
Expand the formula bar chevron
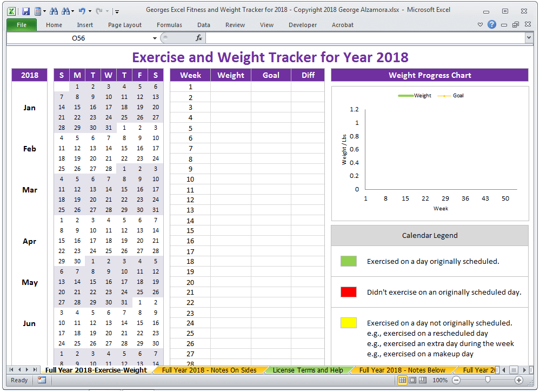pyautogui.click(x=529, y=37)
